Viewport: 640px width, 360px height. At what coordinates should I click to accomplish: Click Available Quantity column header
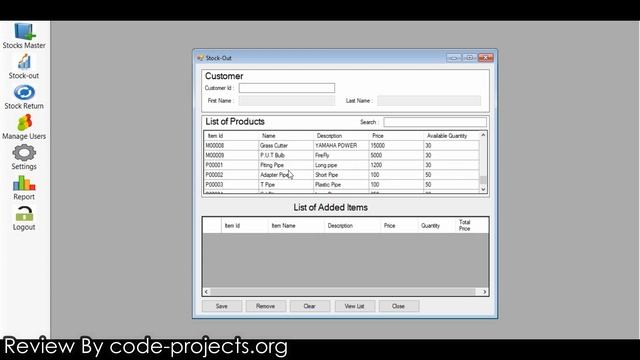tap(451, 136)
